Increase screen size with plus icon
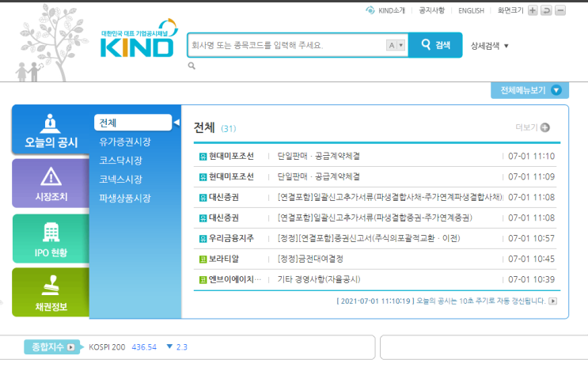The height and width of the screenshot is (371, 588). pyautogui.click(x=533, y=10)
